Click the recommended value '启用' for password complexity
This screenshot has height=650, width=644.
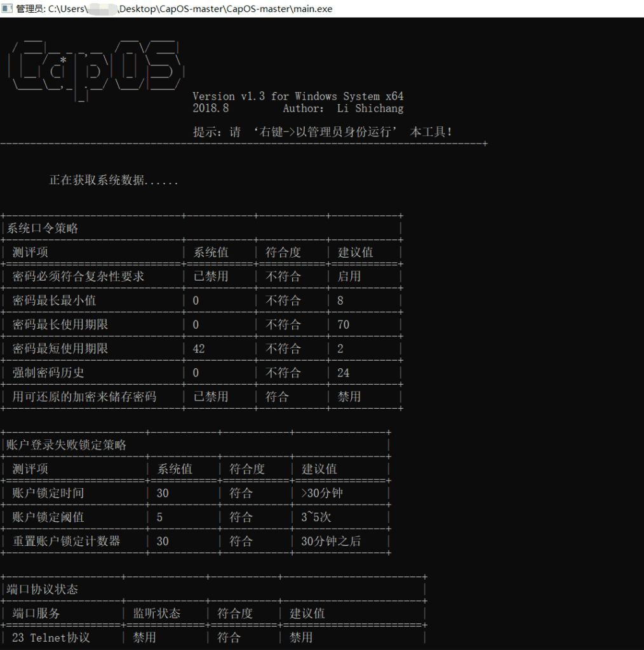coord(349,277)
